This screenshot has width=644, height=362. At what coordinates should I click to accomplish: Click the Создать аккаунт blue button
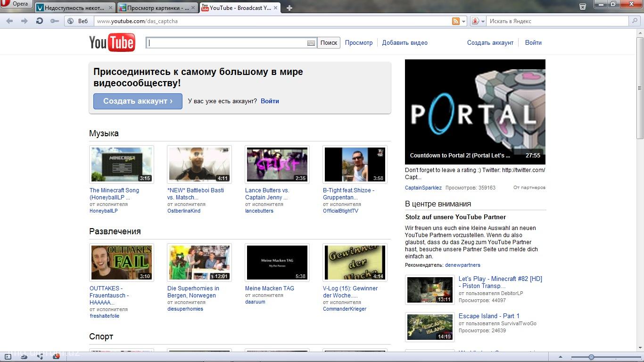pos(138,101)
